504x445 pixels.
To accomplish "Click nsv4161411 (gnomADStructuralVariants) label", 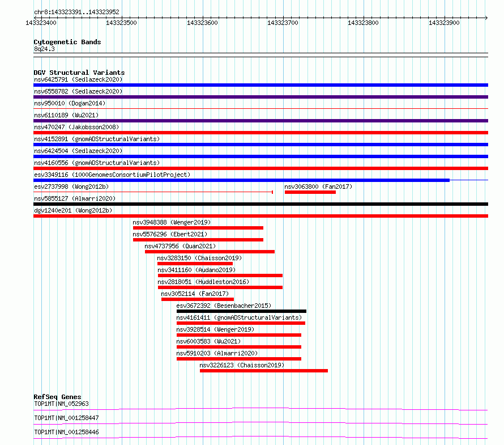I will [x=239, y=317].
